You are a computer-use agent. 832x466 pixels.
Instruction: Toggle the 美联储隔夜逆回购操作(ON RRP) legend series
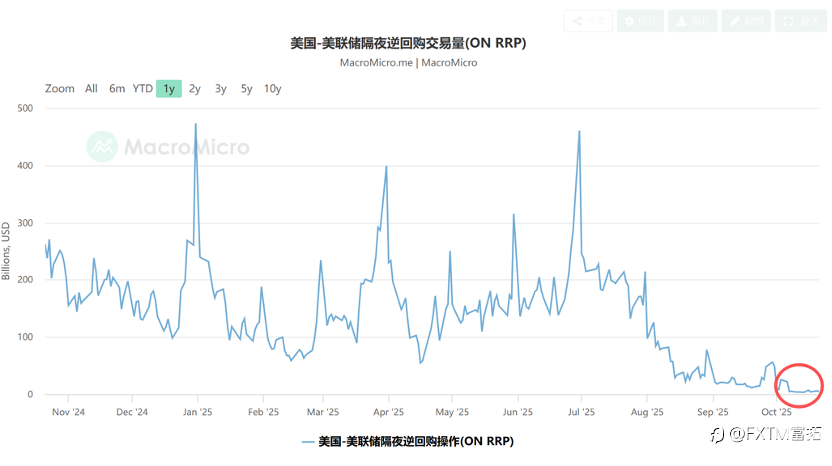pos(408,442)
